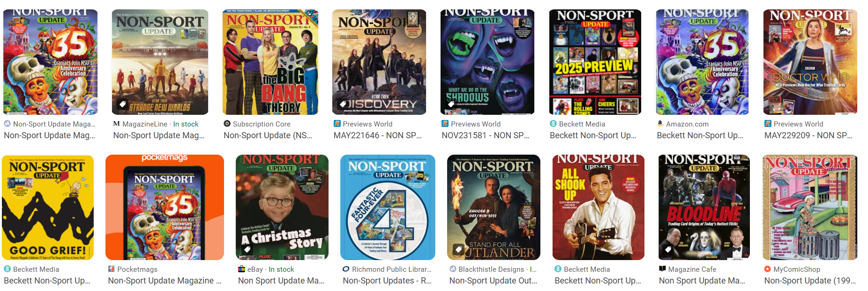This screenshot has width=868, height=291.
Task: Click the Magazine Cafe favicon icon
Action: click(x=662, y=269)
